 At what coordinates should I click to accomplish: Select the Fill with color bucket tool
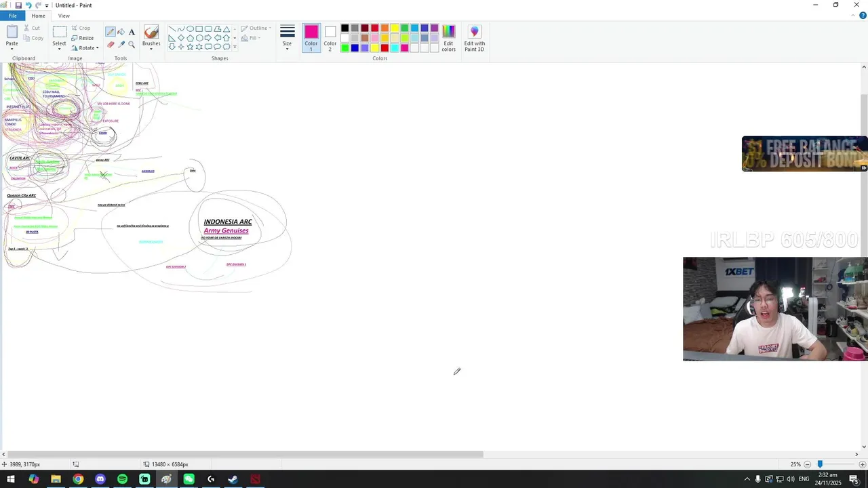coord(121,32)
